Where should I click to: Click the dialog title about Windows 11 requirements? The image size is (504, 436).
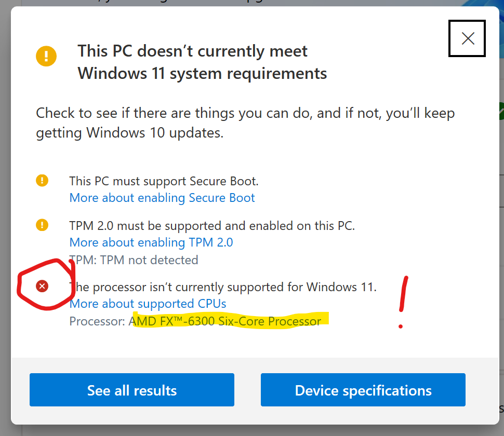[x=202, y=62]
